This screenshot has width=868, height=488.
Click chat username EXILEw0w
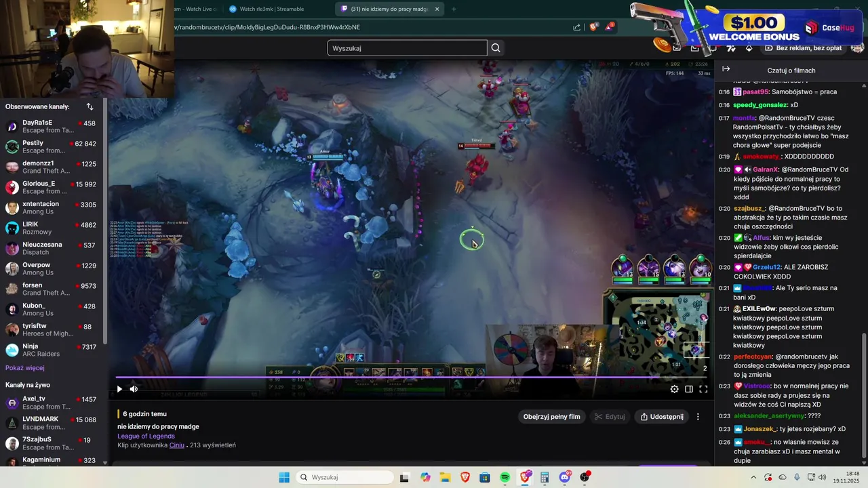point(759,308)
